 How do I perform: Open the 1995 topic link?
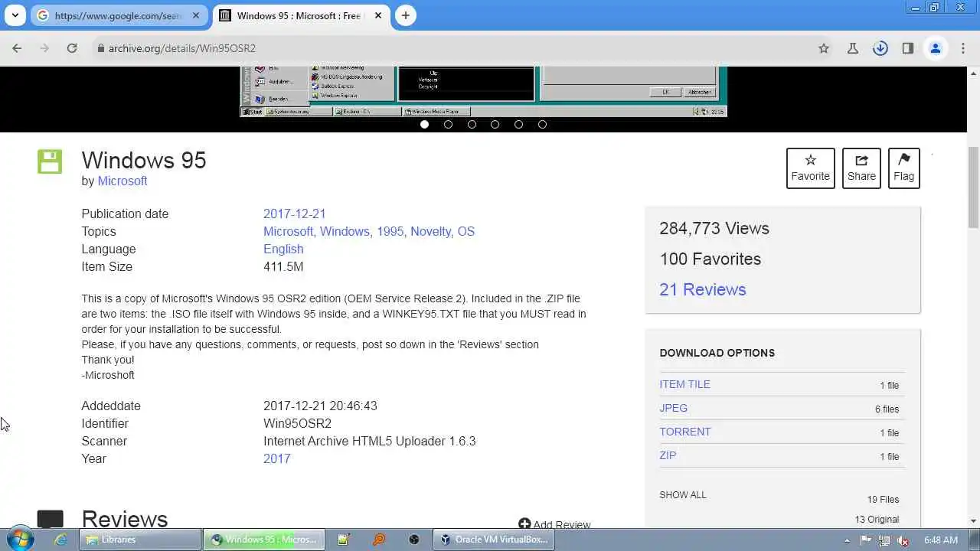pos(390,231)
